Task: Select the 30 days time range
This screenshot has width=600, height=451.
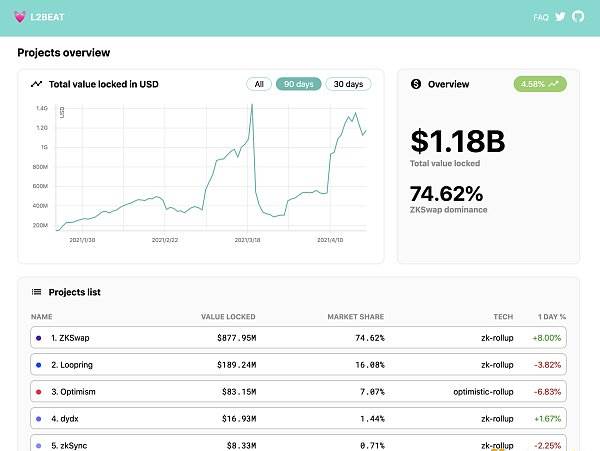Action: (348, 84)
